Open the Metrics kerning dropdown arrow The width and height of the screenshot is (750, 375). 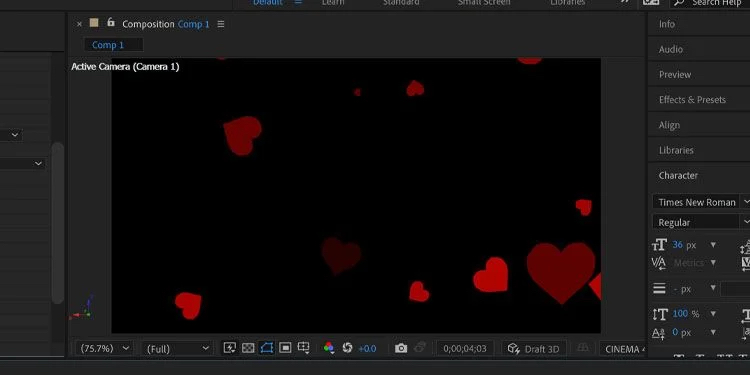pyautogui.click(x=713, y=263)
